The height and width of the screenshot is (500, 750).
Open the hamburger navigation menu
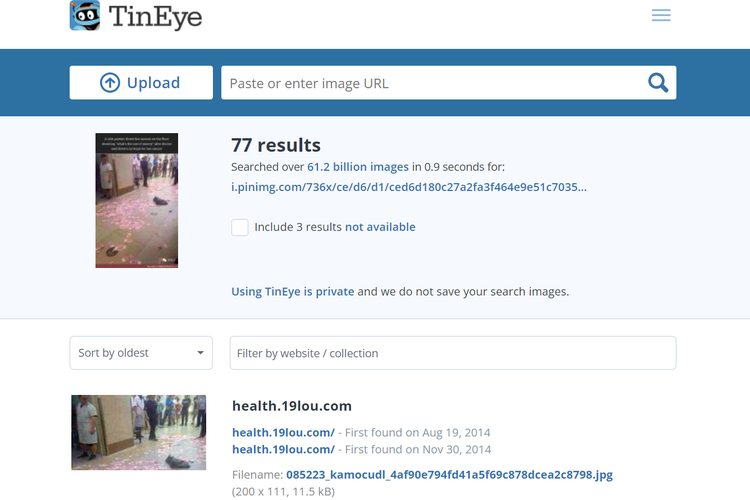point(661,16)
